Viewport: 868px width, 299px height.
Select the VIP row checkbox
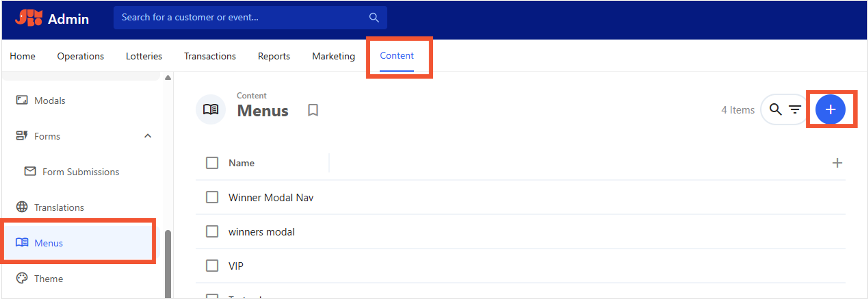coord(212,266)
